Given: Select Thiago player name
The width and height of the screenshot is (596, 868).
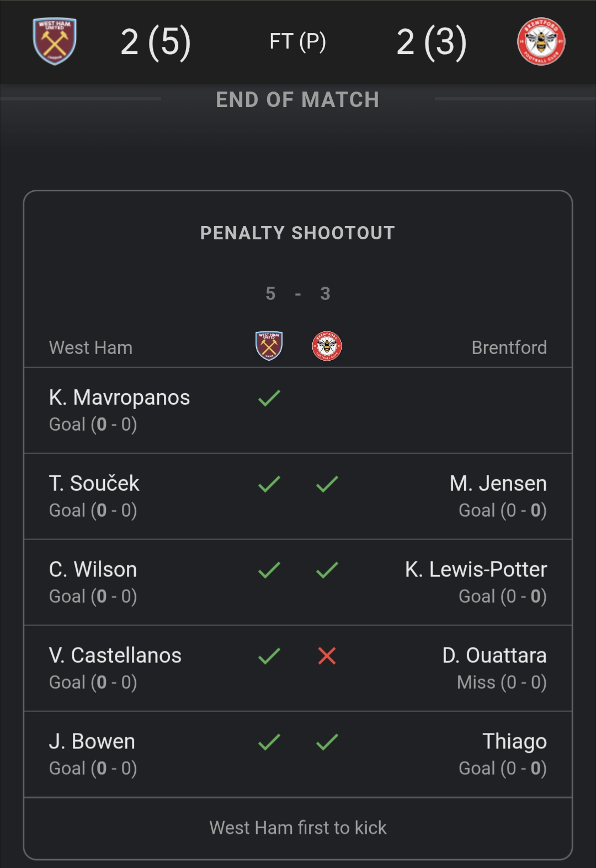Looking at the screenshot, I should click(514, 742).
